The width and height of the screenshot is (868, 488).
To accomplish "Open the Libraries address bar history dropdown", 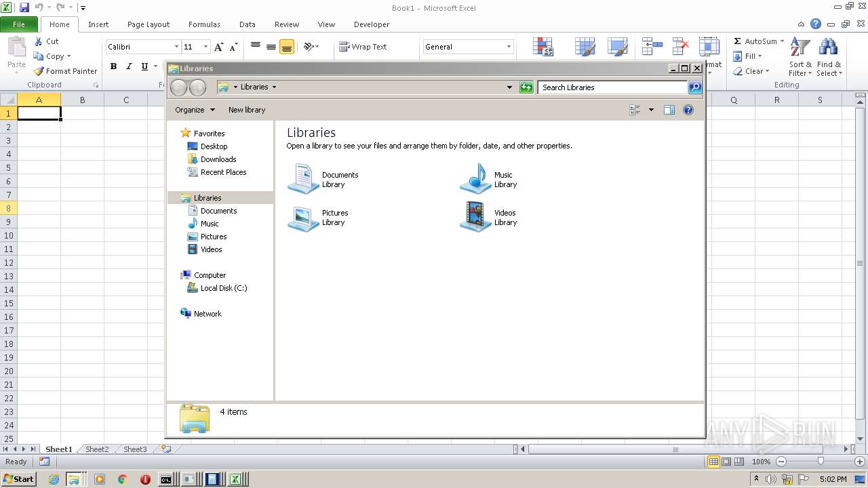I will coord(509,87).
